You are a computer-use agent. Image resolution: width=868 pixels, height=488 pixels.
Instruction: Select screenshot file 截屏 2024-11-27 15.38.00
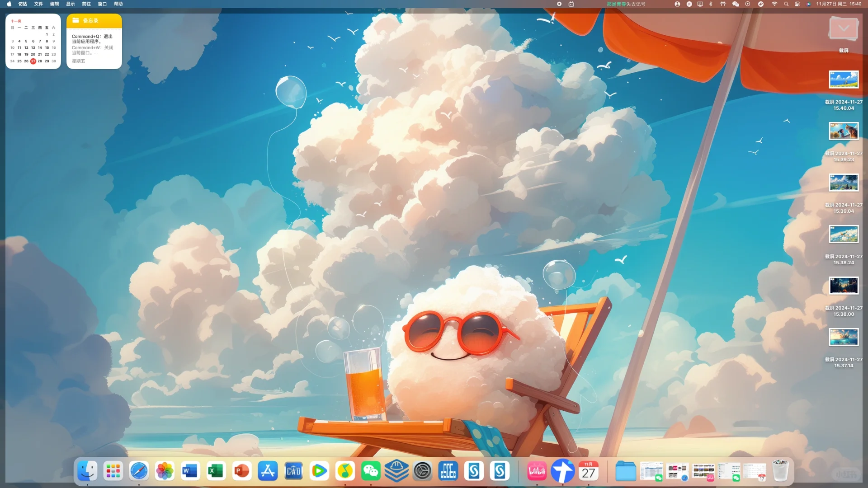(x=844, y=286)
